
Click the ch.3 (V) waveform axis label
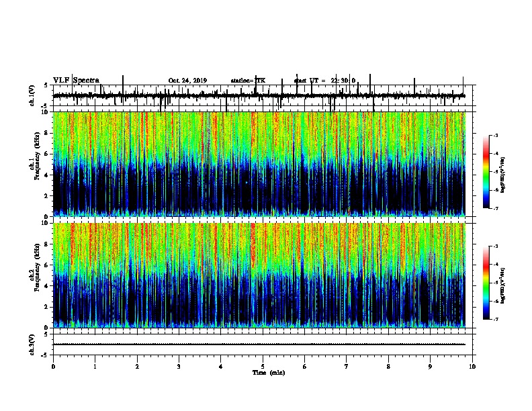click(x=32, y=345)
